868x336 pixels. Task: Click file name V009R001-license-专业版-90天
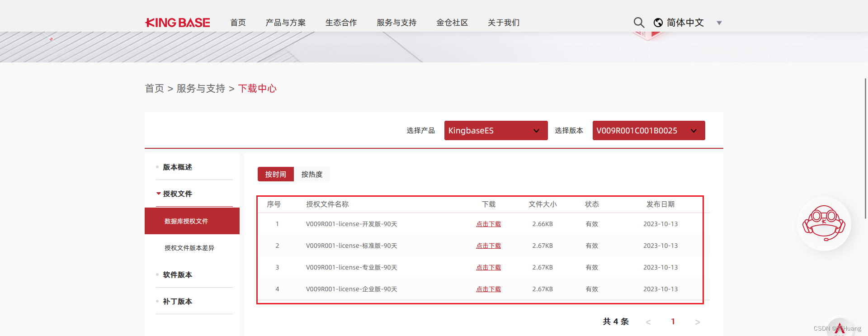click(x=351, y=267)
